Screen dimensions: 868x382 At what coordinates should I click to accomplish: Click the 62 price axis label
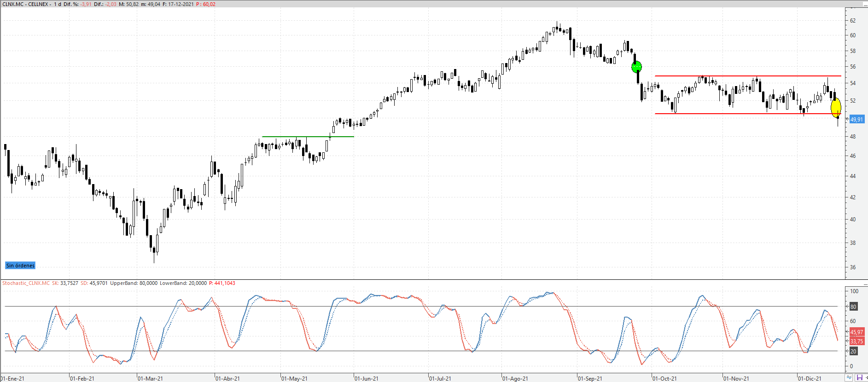[853, 21]
